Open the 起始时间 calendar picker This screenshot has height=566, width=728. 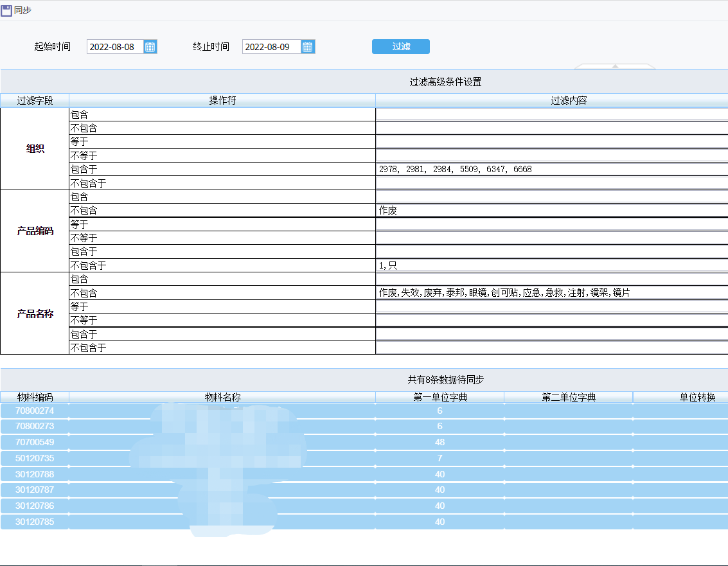150,46
